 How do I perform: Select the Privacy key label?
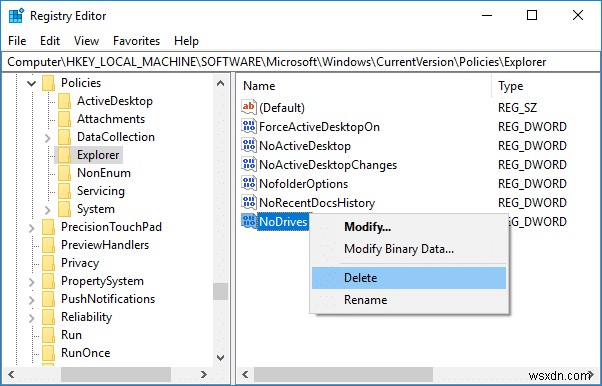(x=80, y=263)
